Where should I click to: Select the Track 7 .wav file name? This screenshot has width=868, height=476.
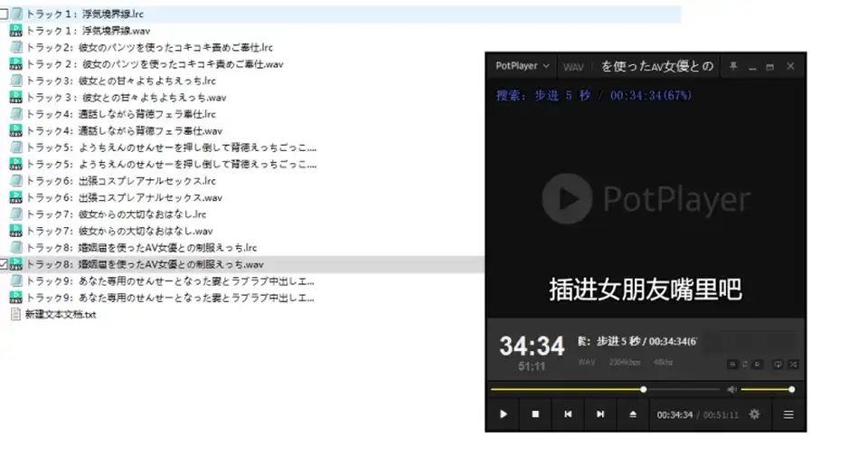coord(119,231)
